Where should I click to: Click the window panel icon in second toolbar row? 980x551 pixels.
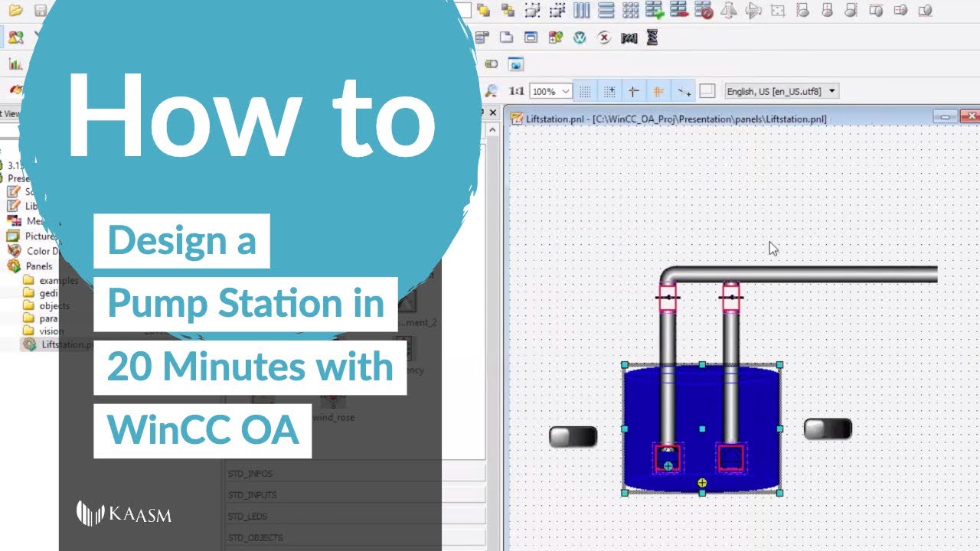tap(531, 37)
